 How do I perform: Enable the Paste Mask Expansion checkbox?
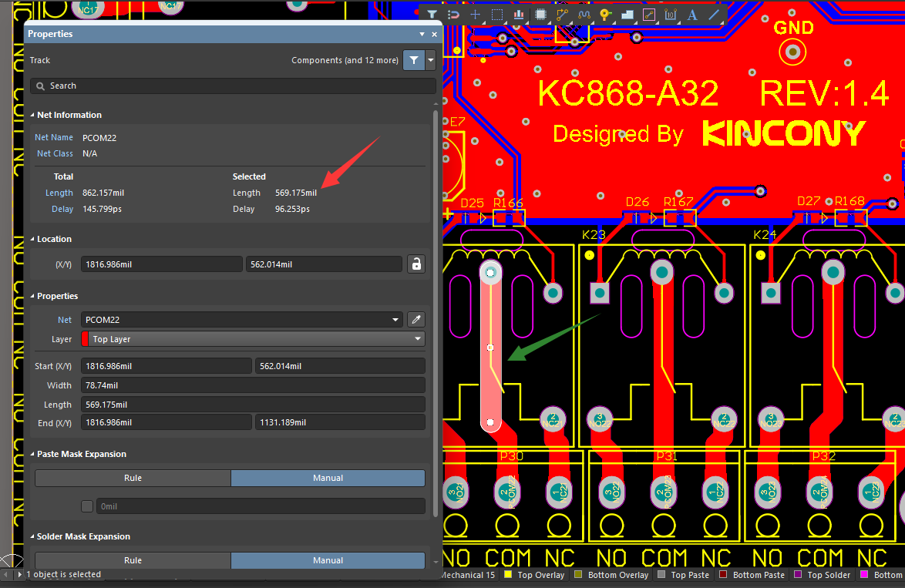point(88,506)
